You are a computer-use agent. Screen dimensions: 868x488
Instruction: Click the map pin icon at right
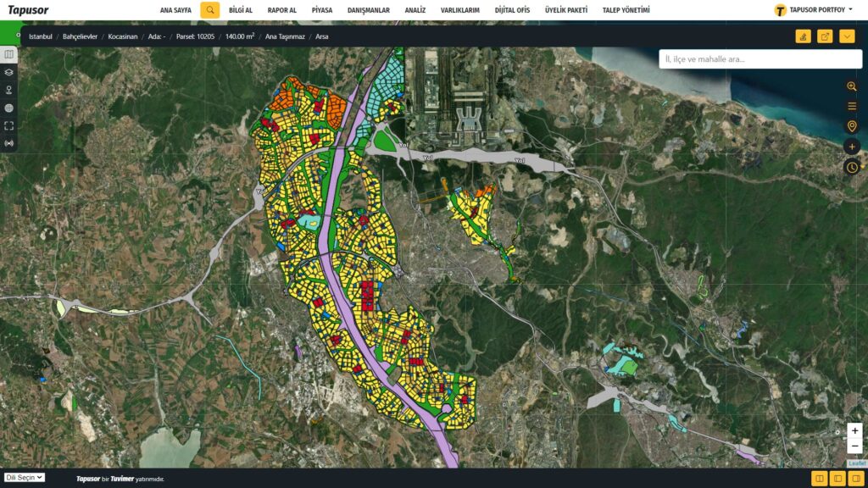point(852,126)
